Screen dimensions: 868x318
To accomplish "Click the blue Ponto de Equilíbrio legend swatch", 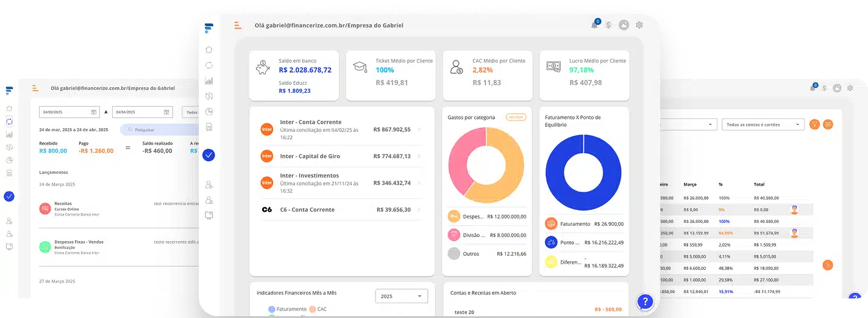I will point(551,242).
